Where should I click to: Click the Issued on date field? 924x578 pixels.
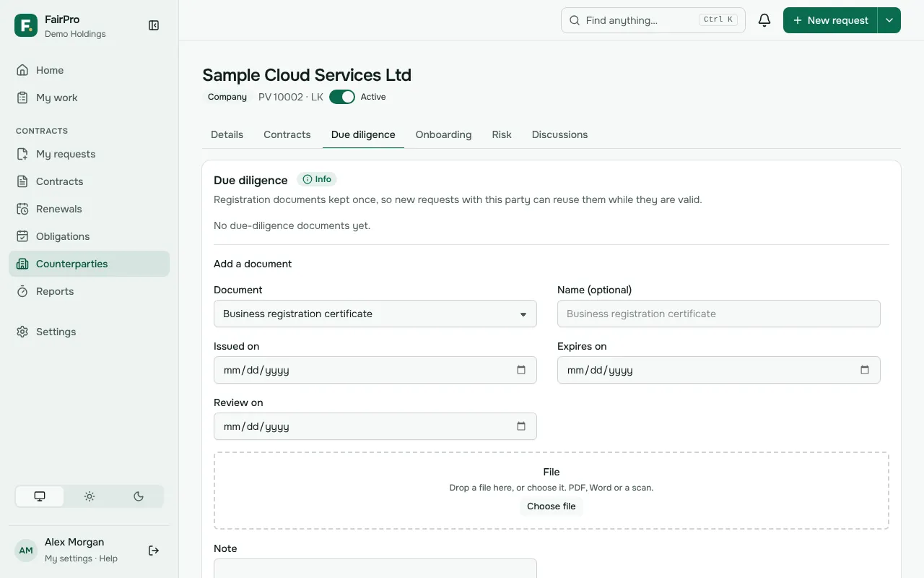(375, 370)
